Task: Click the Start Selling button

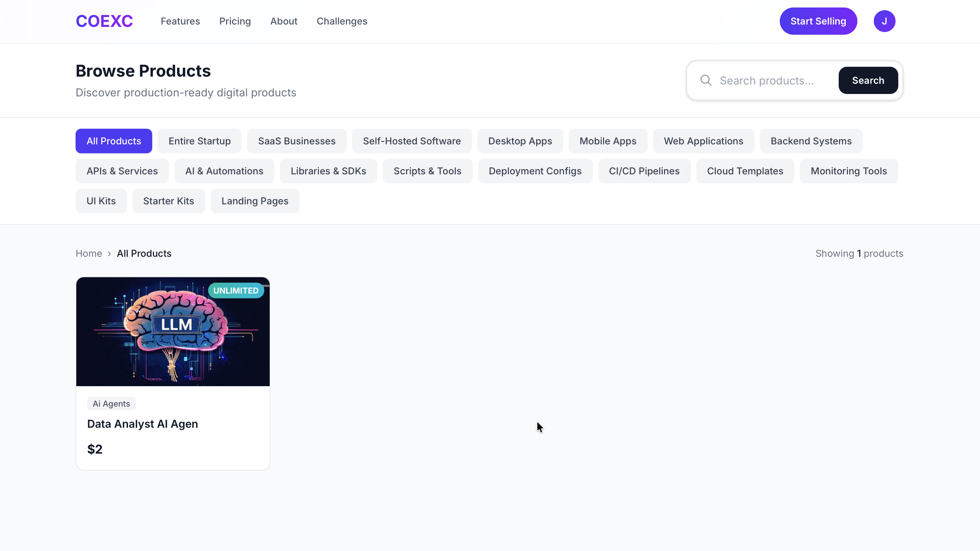Action: click(x=818, y=21)
